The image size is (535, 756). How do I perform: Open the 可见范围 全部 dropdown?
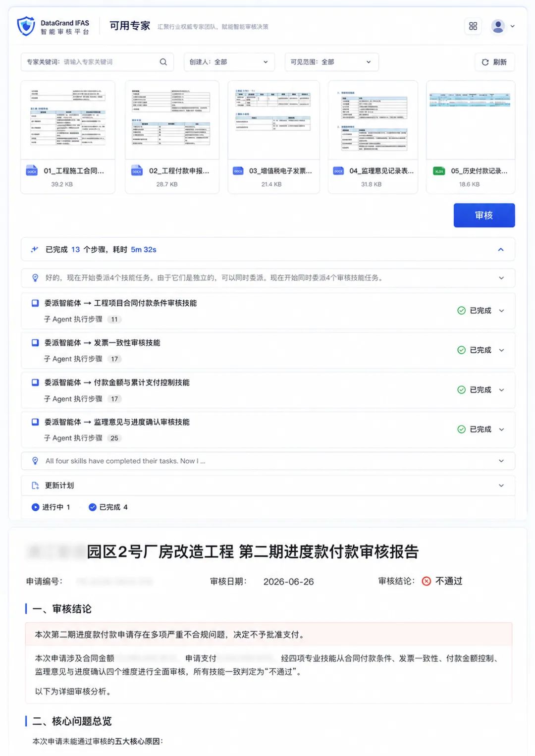coord(331,62)
